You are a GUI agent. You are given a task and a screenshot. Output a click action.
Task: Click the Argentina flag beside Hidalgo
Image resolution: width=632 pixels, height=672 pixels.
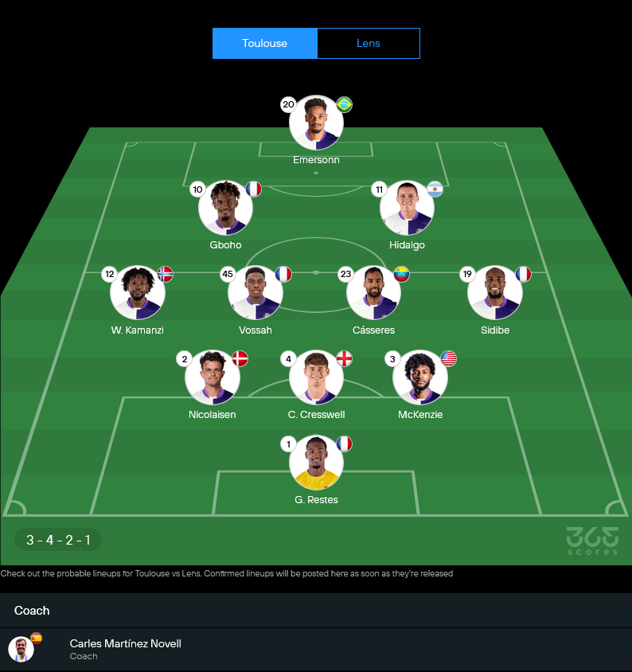[435, 189]
